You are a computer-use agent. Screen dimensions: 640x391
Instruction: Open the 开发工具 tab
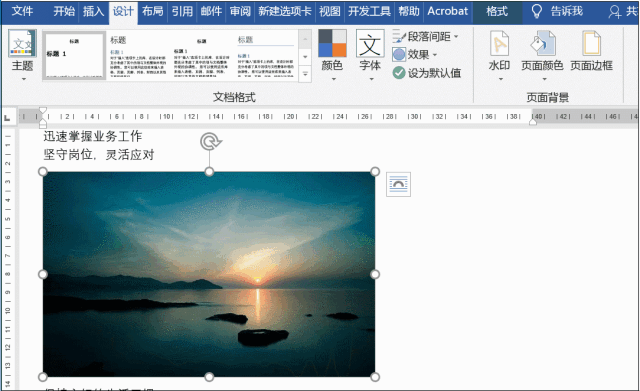click(x=369, y=11)
